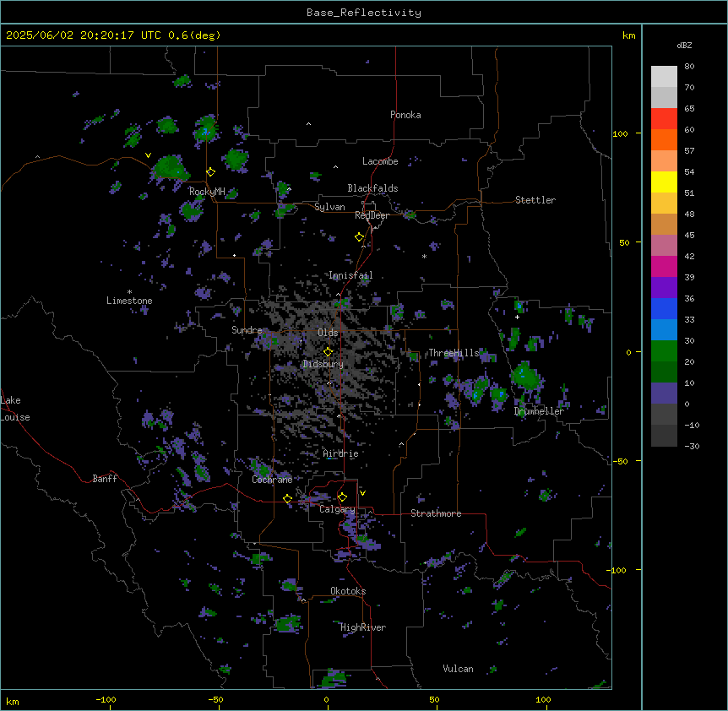Click the -30 value on the dBZ legend

tap(692, 446)
